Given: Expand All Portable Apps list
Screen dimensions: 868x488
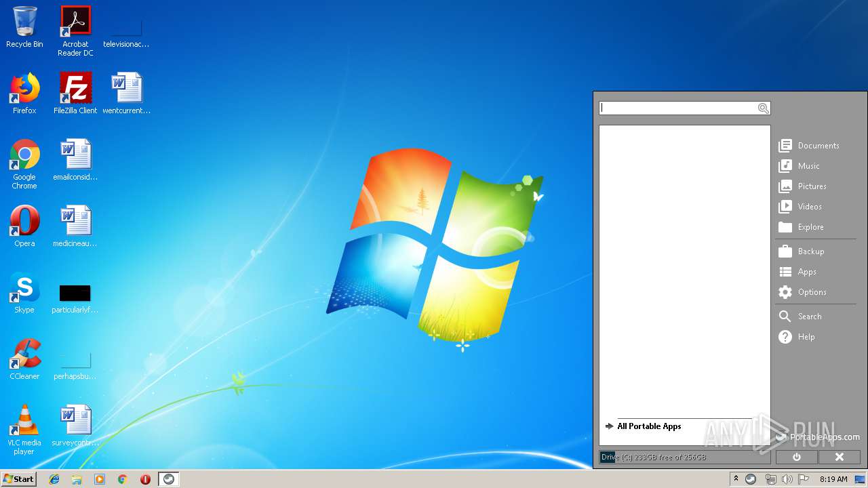Looking at the screenshot, I should coord(644,426).
